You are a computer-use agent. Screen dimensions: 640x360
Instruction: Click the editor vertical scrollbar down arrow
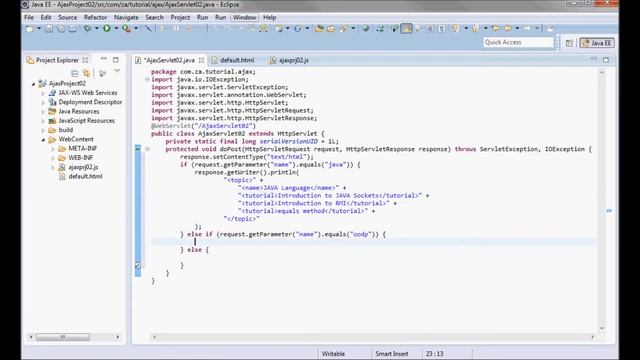[x=602, y=329]
